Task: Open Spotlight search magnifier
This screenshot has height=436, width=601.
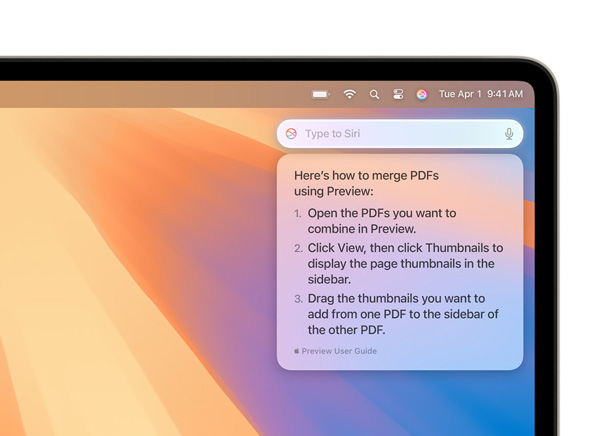Action: click(374, 94)
